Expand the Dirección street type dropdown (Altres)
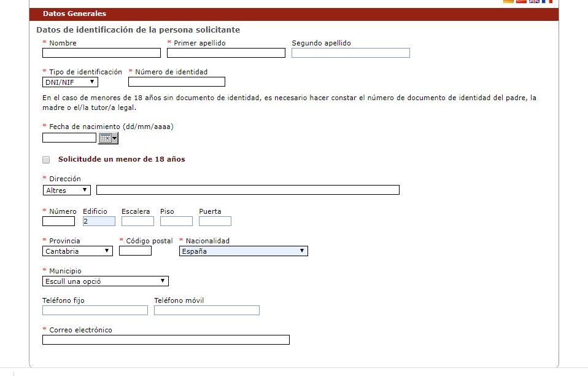The image size is (588, 376). point(67,190)
